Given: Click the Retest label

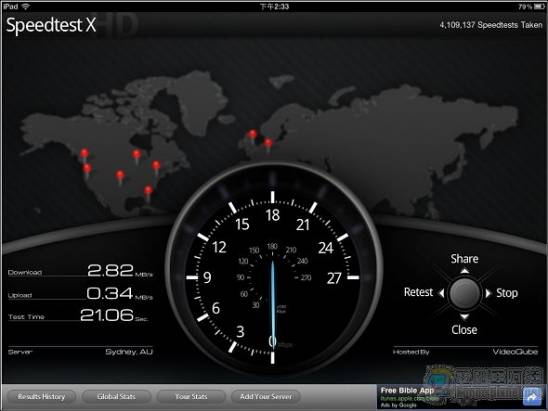Looking at the screenshot, I should pyautogui.click(x=418, y=292).
